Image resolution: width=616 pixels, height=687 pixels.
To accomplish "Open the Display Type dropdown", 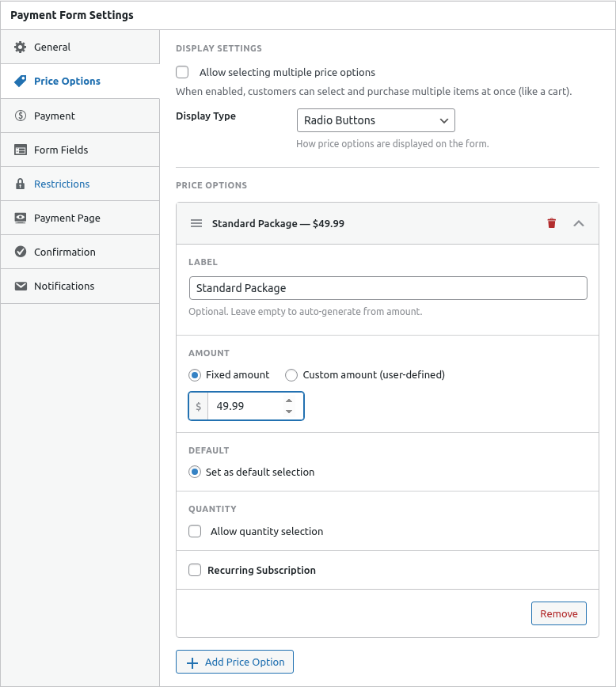I will coord(375,120).
